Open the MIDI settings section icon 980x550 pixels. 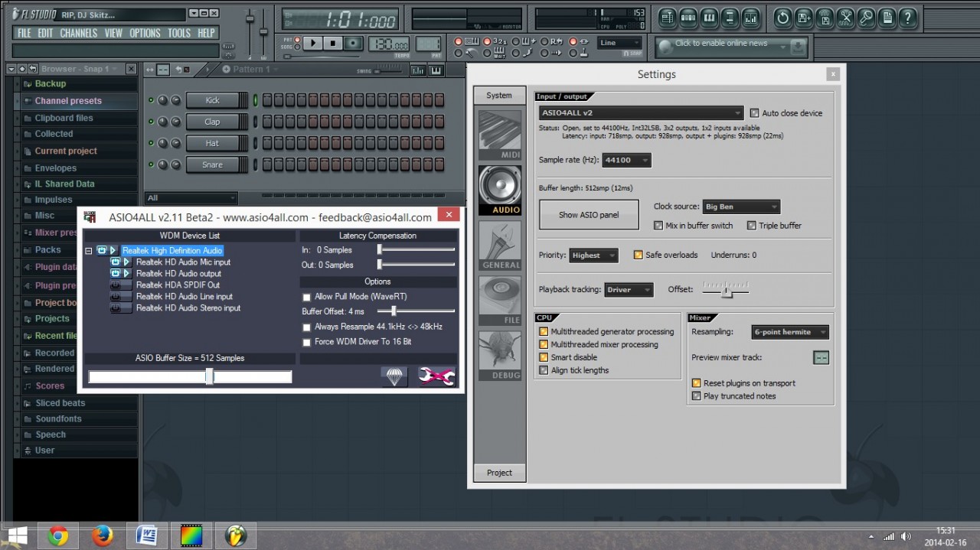(500, 135)
